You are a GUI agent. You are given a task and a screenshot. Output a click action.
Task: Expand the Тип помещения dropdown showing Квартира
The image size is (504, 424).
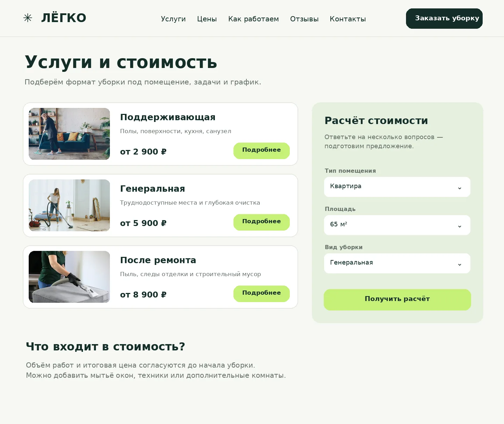tap(397, 187)
